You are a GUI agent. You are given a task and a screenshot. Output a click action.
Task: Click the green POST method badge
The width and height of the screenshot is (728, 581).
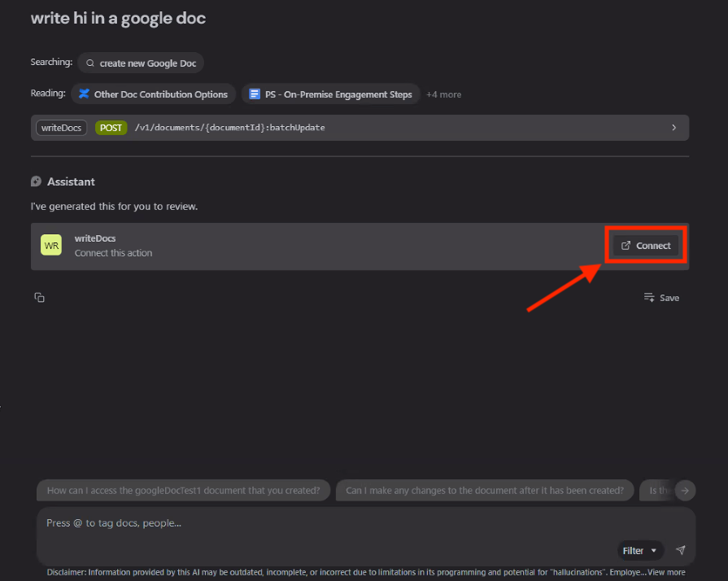(111, 128)
